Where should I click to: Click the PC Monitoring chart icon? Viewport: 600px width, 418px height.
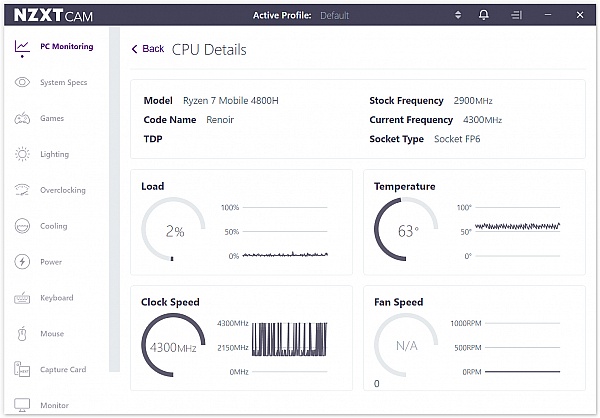22,47
